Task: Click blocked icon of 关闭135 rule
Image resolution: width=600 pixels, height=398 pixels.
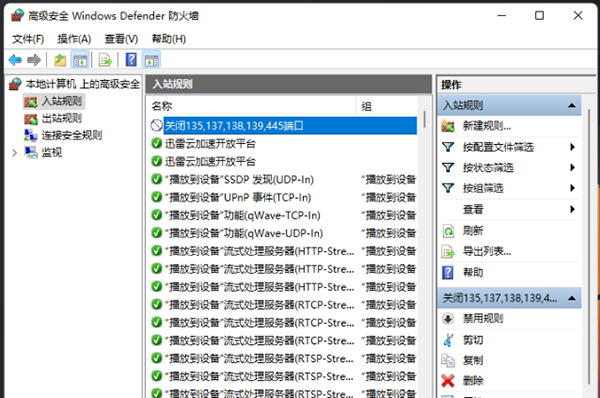Action: (157, 125)
